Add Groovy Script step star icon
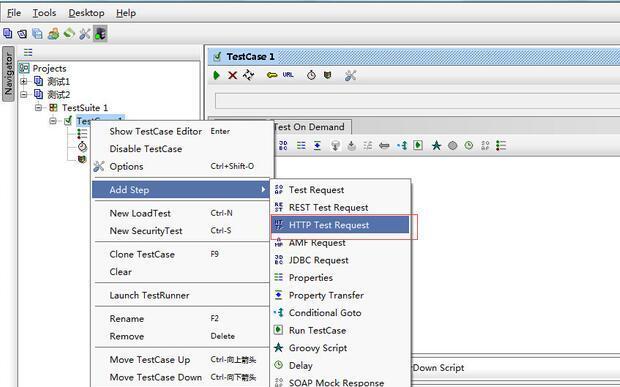The image size is (620, 387). coord(436,145)
